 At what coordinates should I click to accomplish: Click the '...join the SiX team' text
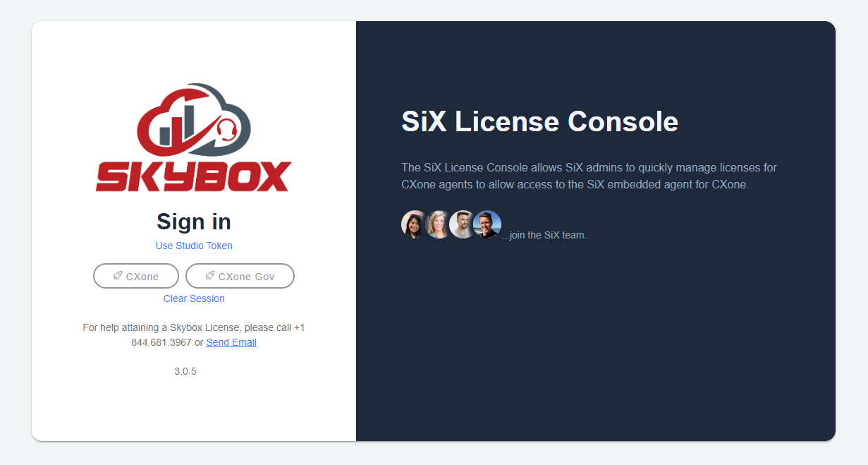click(x=544, y=235)
